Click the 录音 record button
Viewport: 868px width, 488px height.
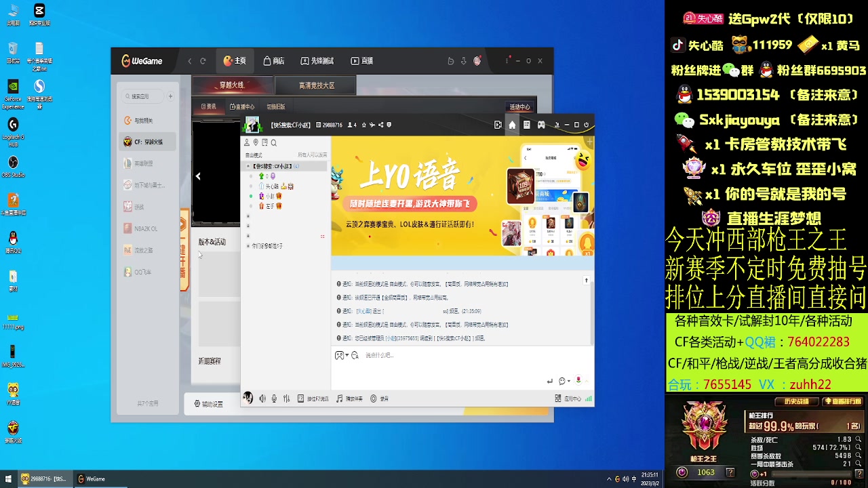coord(380,399)
